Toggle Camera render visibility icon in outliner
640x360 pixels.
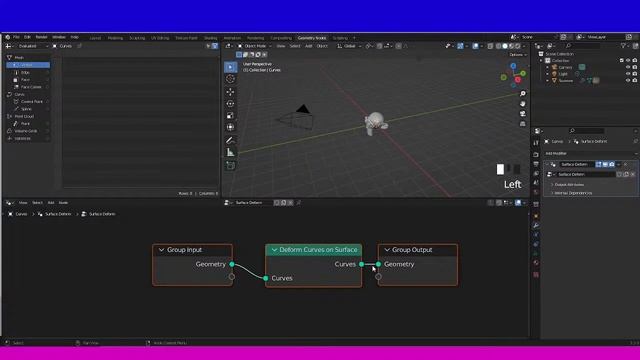[635, 67]
